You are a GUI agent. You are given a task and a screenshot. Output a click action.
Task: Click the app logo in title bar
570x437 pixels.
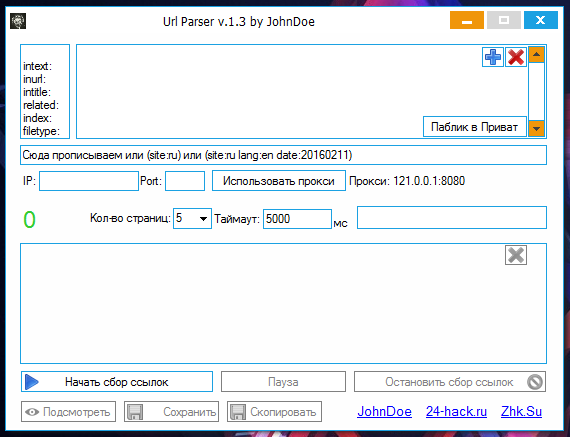click(x=18, y=21)
